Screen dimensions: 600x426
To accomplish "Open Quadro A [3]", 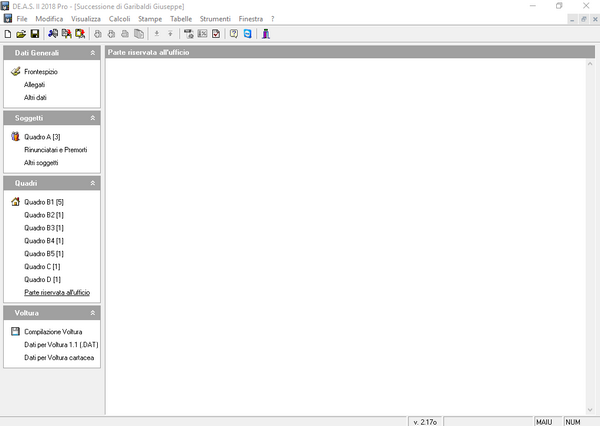I will (42, 137).
